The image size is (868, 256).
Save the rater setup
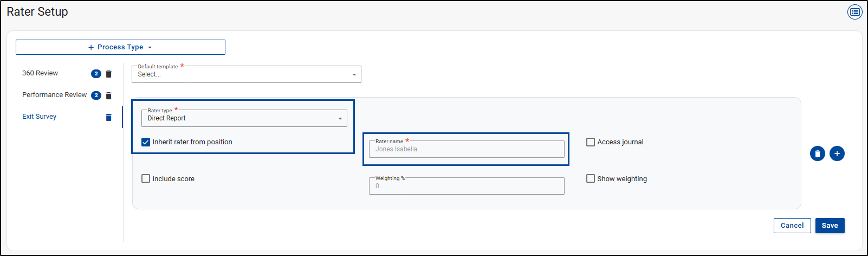(830, 226)
